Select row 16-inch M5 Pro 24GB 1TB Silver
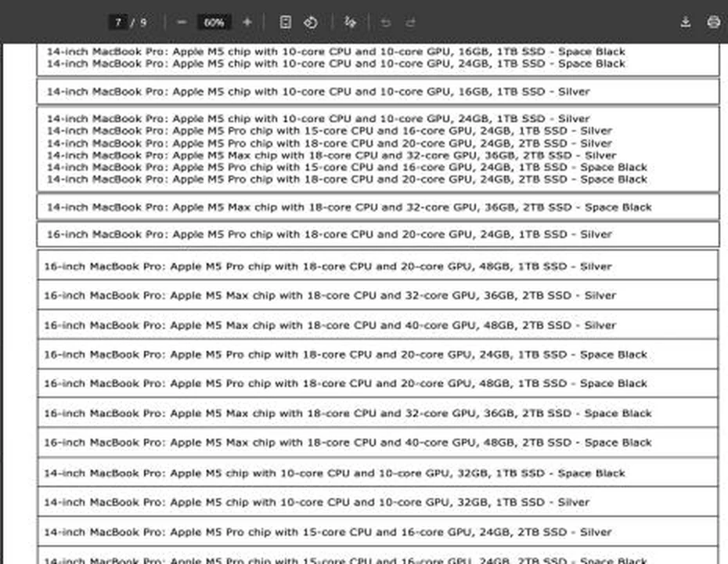 pos(378,234)
